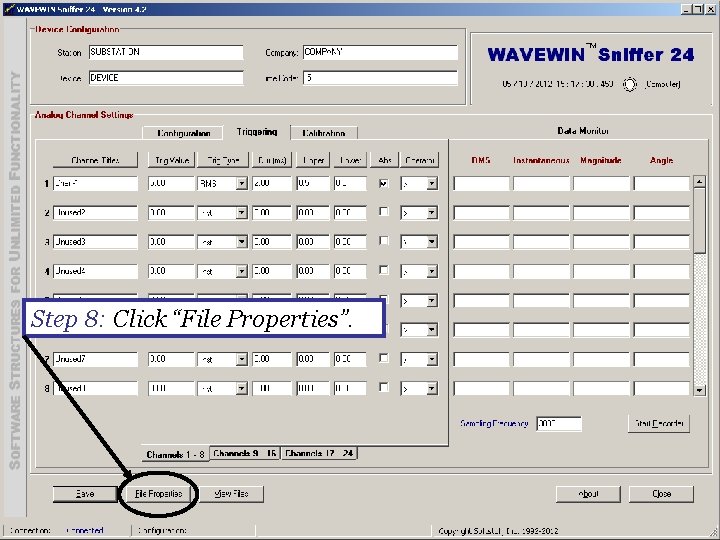The width and height of the screenshot is (720, 540).
Task: Click the View Files button
Action: coord(231,494)
